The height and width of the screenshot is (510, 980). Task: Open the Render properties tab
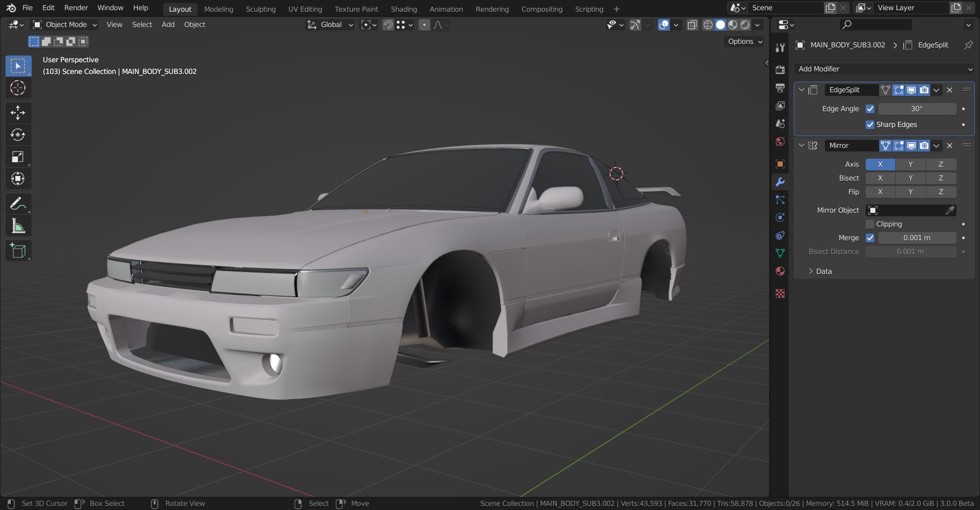(780, 70)
